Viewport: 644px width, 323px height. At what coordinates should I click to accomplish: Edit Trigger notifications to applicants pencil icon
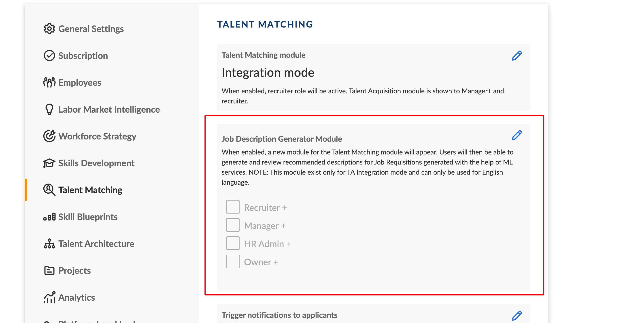(517, 316)
